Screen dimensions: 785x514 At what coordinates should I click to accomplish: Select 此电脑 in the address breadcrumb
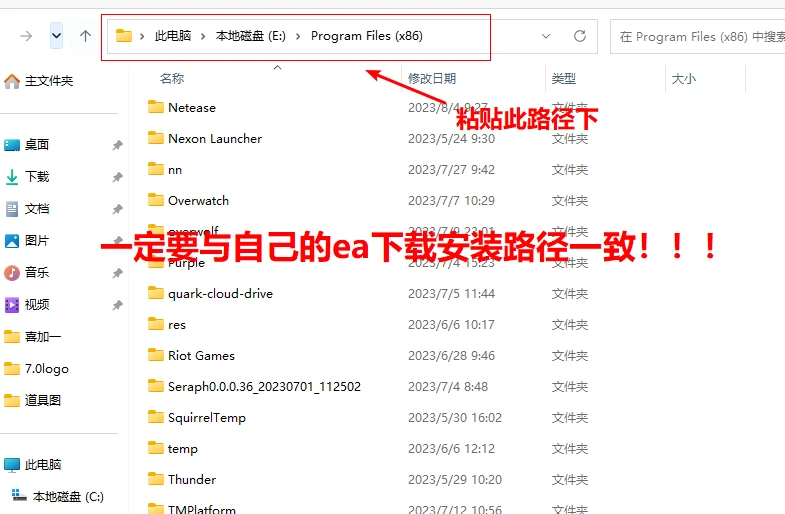pyautogui.click(x=171, y=36)
